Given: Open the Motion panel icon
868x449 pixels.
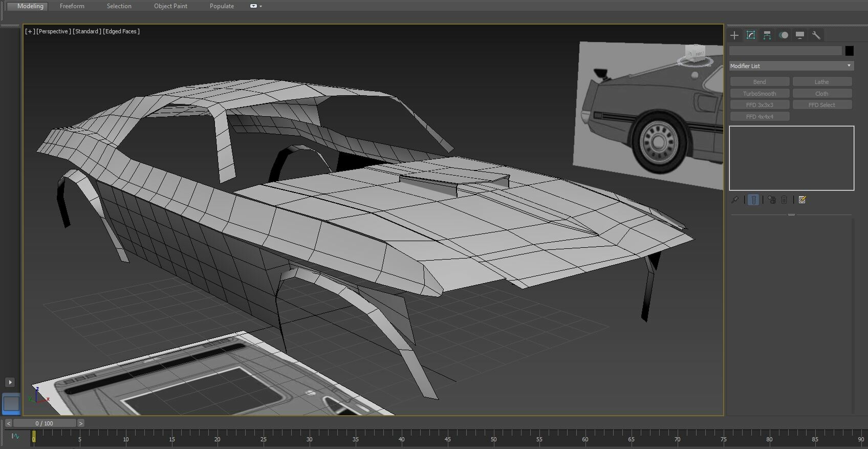Looking at the screenshot, I should (783, 35).
